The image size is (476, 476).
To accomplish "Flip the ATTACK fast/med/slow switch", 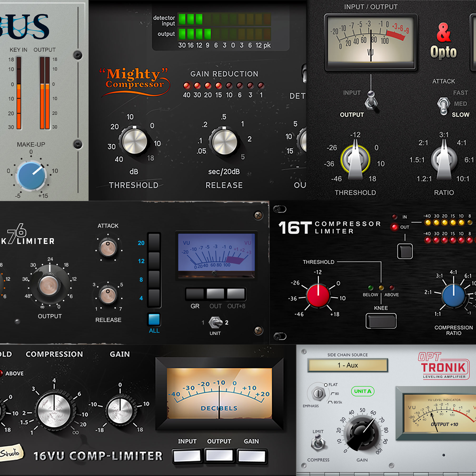I will [443, 106].
